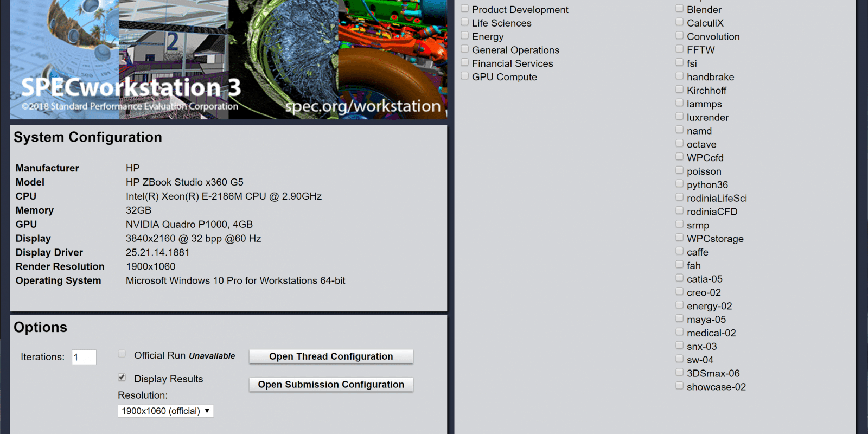868x434 pixels.
Task: Uncheck the Display Results option
Action: tap(122, 377)
